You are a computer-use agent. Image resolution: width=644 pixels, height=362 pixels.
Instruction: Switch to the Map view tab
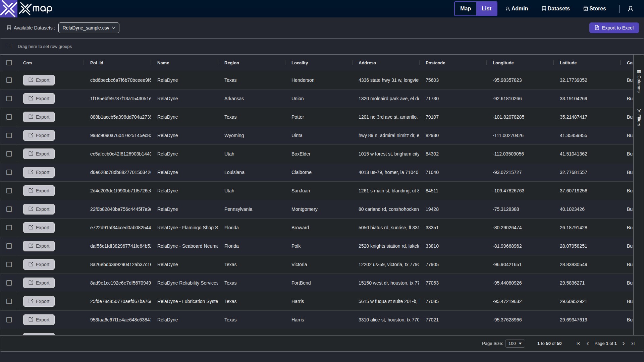pos(465,9)
